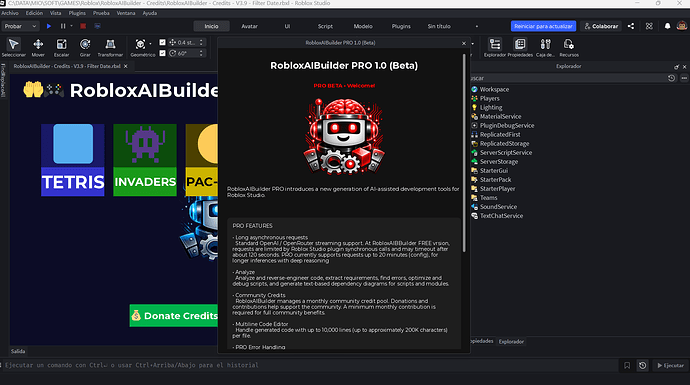The image size is (690, 385).
Task: Activate the Transformar tool
Action: (110, 47)
